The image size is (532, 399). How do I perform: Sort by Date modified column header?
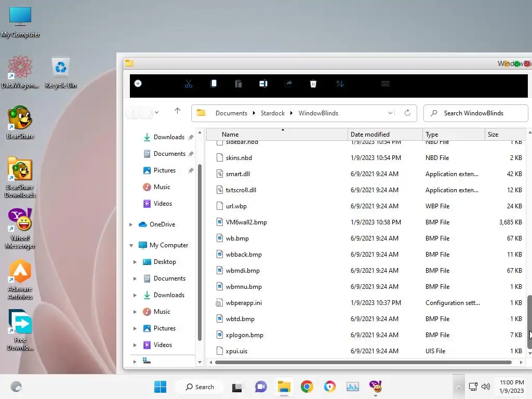385,135
